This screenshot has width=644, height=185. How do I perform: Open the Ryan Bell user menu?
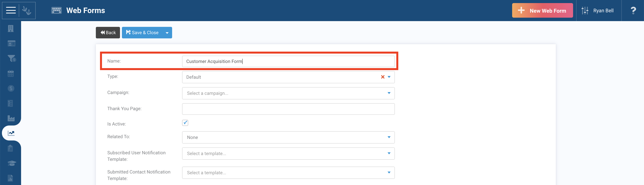pyautogui.click(x=603, y=11)
